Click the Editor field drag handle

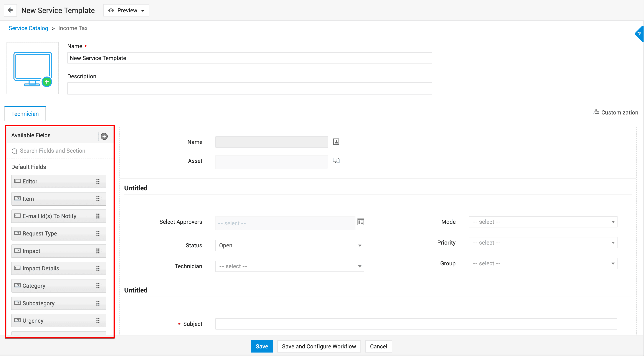[x=98, y=181]
